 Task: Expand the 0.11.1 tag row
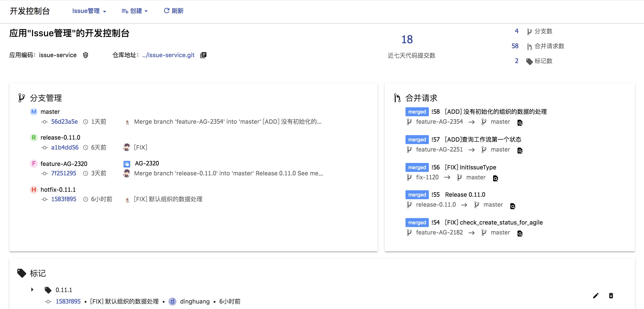point(32,290)
